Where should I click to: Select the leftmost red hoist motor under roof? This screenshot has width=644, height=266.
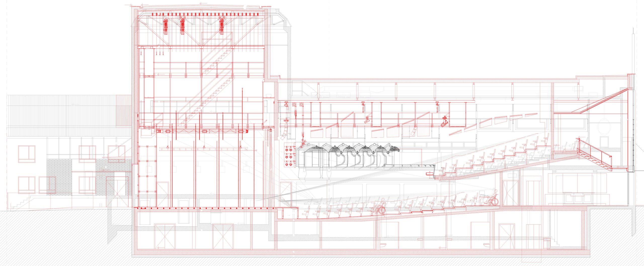(166, 26)
